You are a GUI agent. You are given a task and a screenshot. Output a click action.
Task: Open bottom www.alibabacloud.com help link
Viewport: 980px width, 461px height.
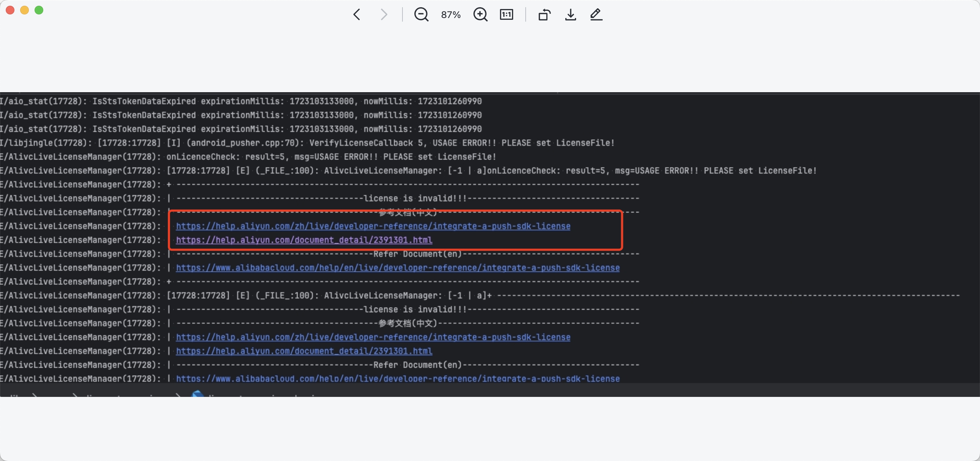397,379
